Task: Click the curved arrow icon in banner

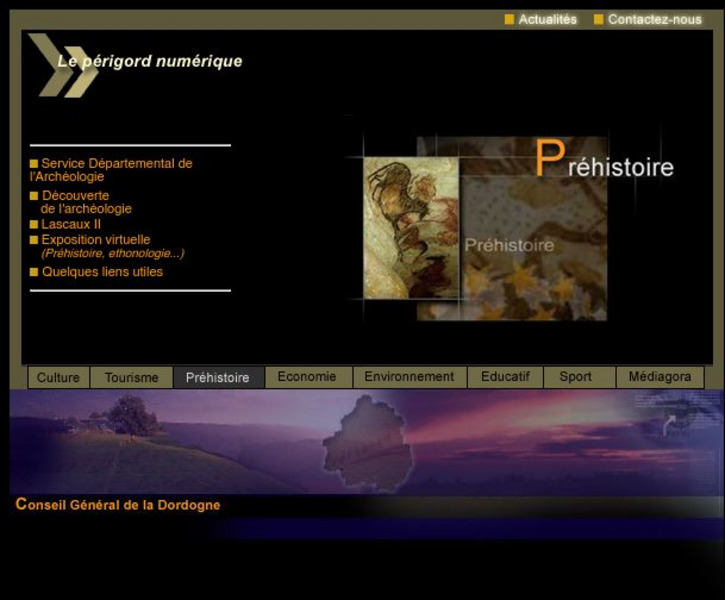Action: (669, 426)
